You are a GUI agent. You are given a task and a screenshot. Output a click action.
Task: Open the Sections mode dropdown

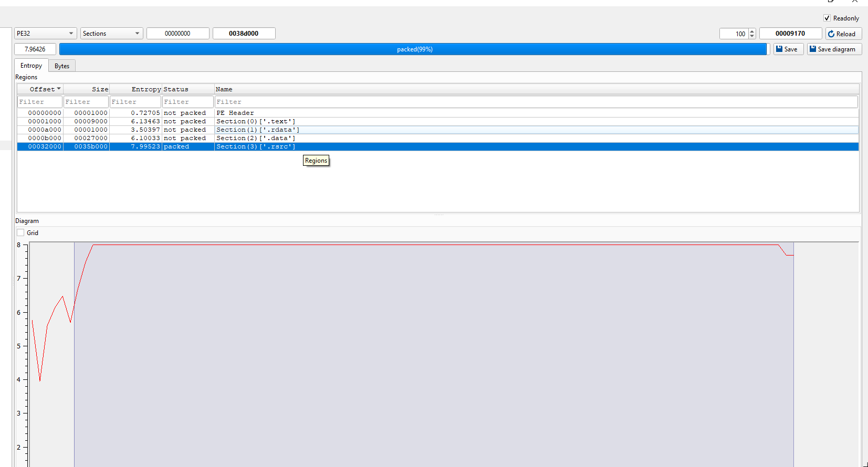point(112,33)
